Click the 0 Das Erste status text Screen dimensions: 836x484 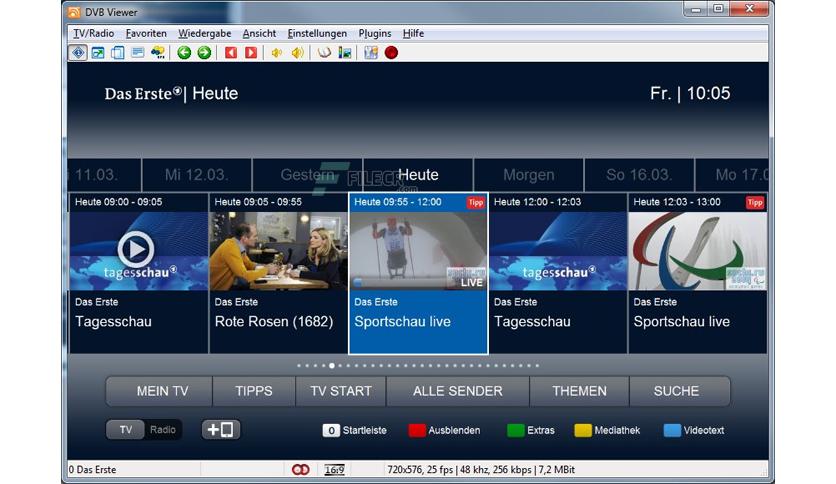(x=92, y=470)
